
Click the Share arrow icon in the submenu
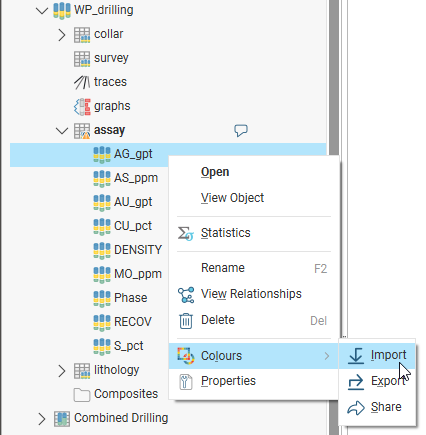(356, 407)
